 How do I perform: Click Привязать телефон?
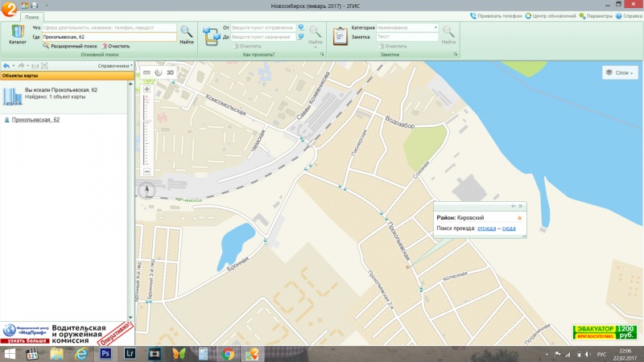[496, 16]
